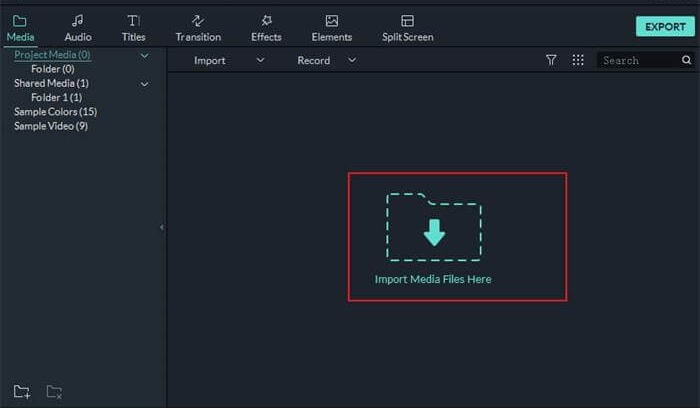Image resolution: width=700 pixels, height=408 pixels.
Task: Click the filter funnel icon
Action: (551, 60)
